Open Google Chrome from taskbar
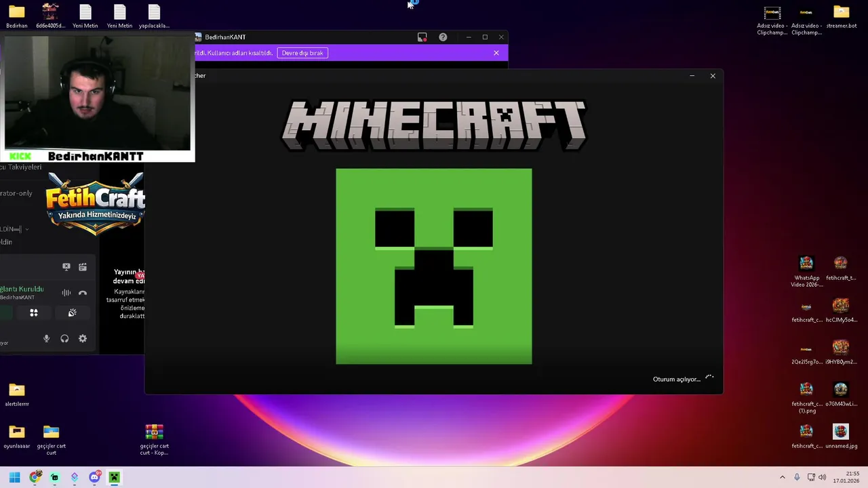Image resolution: width=868 pixels, height=488 pixels. (x=35, y=477)
